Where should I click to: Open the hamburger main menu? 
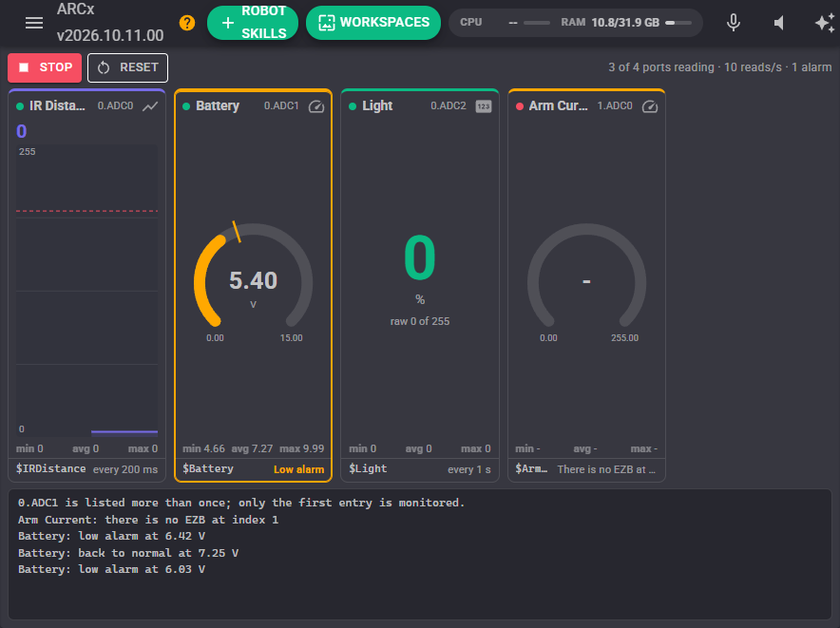click(x=34, y=23)
